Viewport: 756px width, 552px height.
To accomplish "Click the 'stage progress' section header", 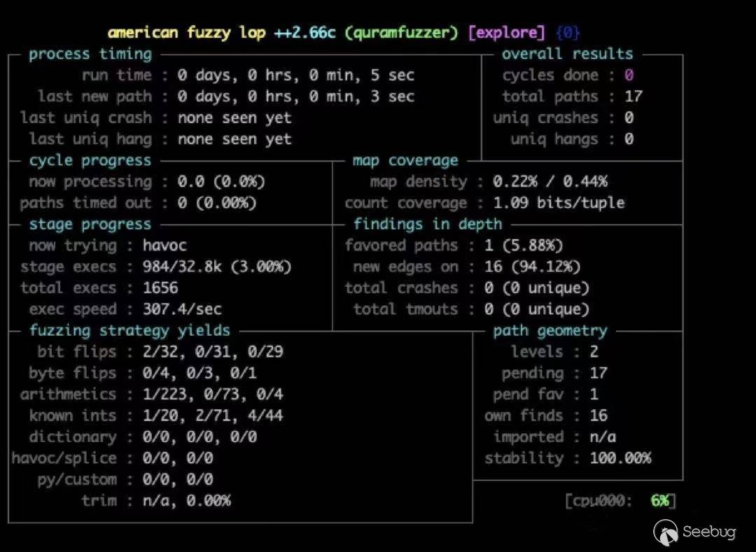I will click(90, 224).
